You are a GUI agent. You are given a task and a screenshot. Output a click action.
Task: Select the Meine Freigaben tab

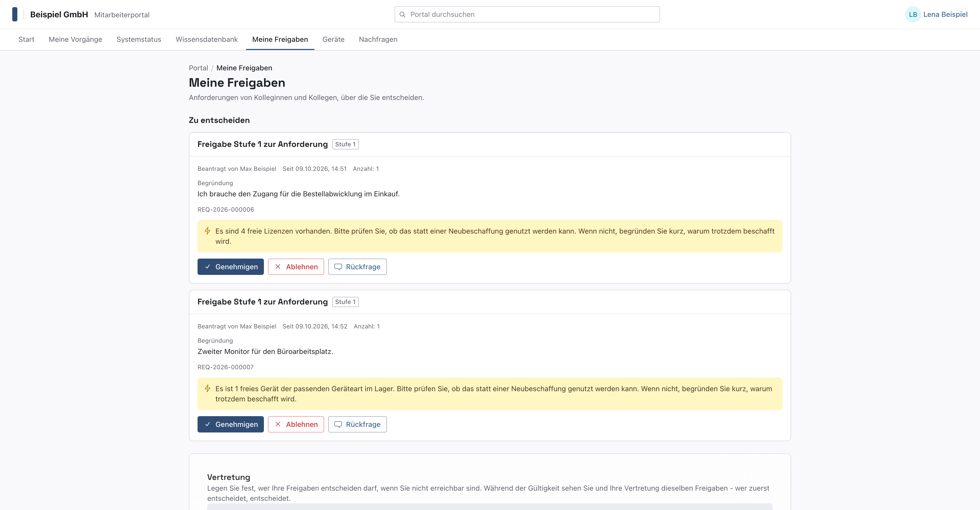pyautogui.click(x=280, y=40)
